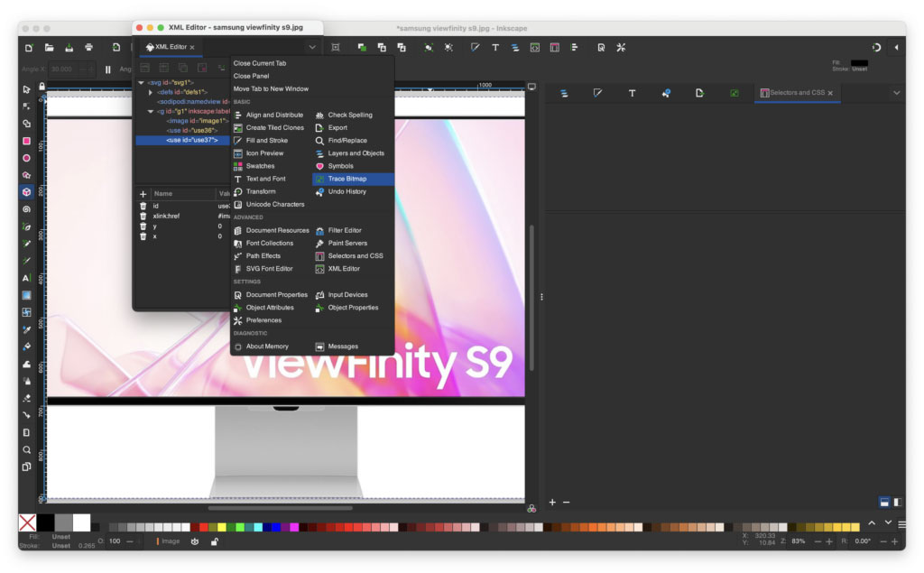Select the Node editing tool
This screenshot has width=924, height=573.
[x=26, y=106]
